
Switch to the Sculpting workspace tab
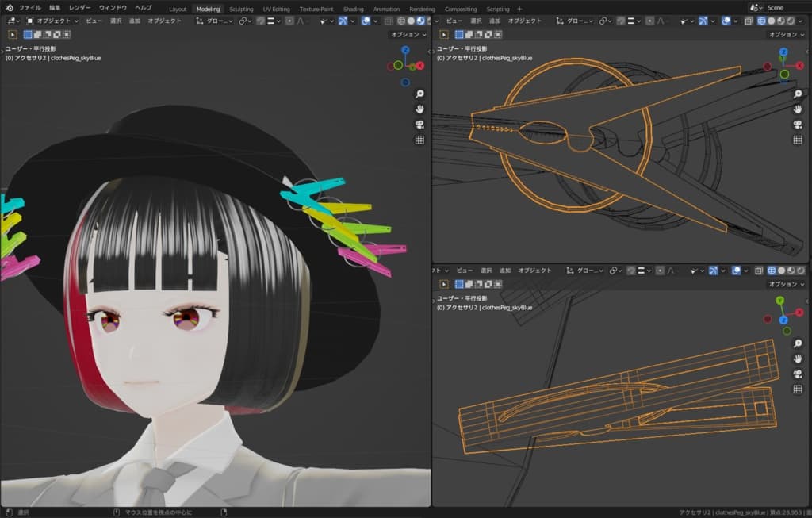(241, 9)
